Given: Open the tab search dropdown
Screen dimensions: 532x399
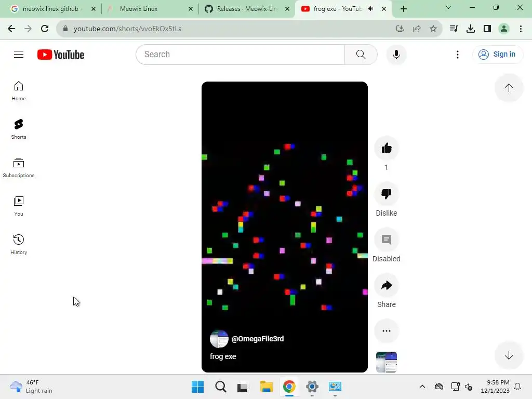Looking at the screenshot, I should [448, 7].
